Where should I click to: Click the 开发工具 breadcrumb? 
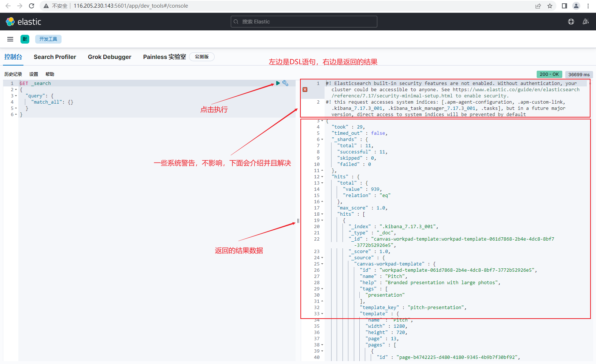pyautogui.click(x=48, y=39)
